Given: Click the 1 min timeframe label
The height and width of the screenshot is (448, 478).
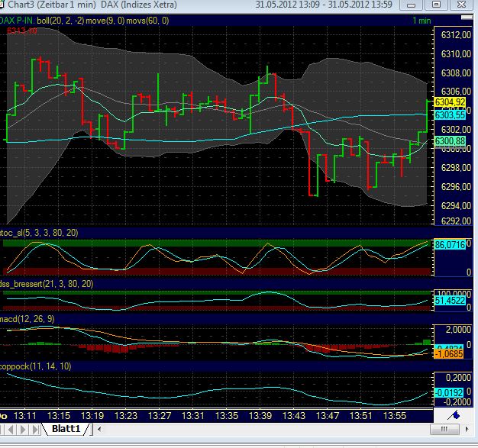Looking at the screenshot, I should click(421, 21).
